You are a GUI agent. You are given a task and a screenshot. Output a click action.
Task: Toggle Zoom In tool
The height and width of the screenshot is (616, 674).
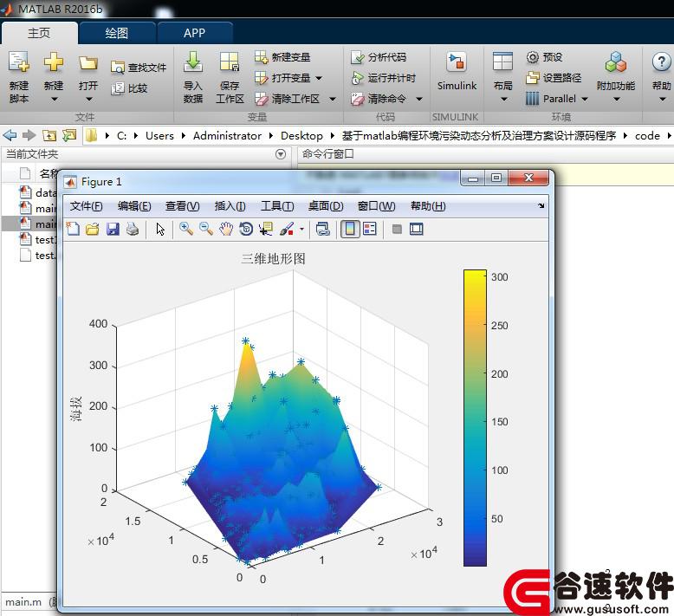click(x=186, y=229)
